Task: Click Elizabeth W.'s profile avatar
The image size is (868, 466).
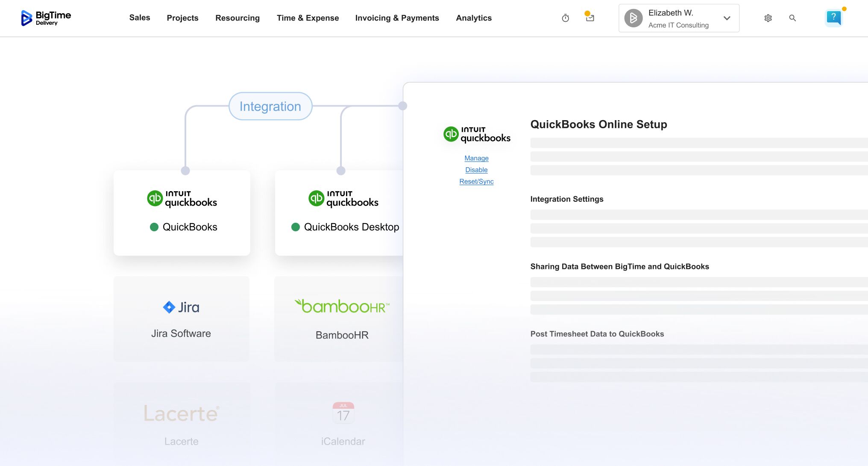Action: click(x=633, y=18)
